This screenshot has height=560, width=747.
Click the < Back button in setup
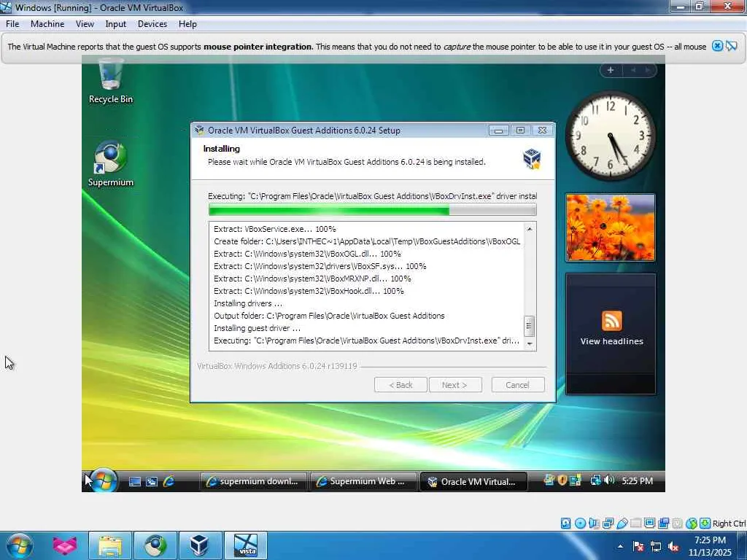400,385
